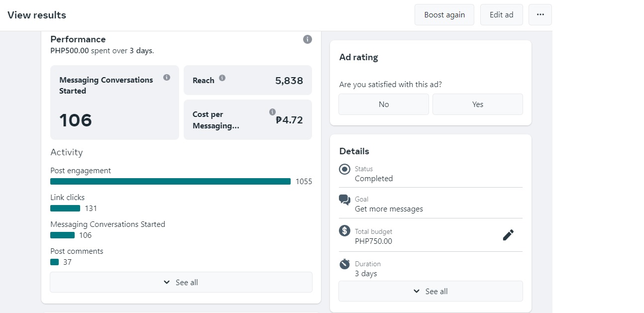Open the three-dots more options menu
The width and height of the screenshot is (644, 313).
[x=540, y=15]
